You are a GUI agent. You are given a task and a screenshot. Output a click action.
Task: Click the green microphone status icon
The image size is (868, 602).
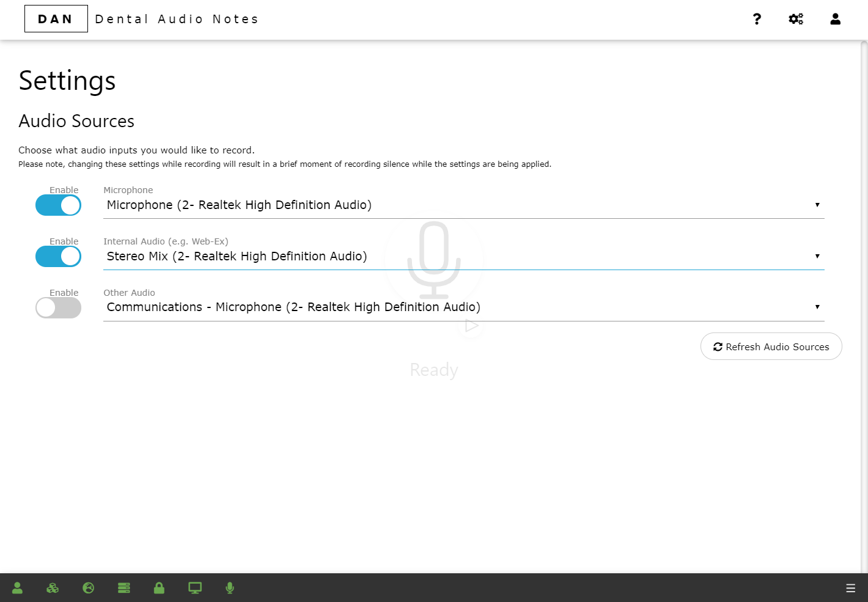coord(230,588)
